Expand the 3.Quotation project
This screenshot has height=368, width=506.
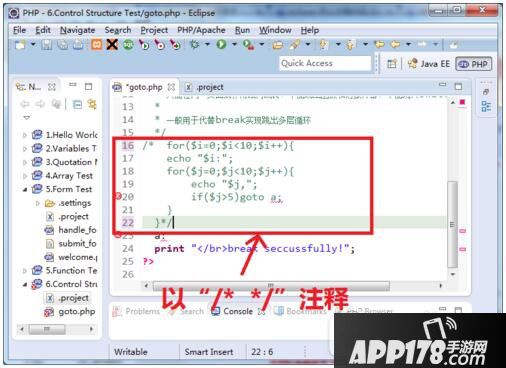[x=25, y=162]
